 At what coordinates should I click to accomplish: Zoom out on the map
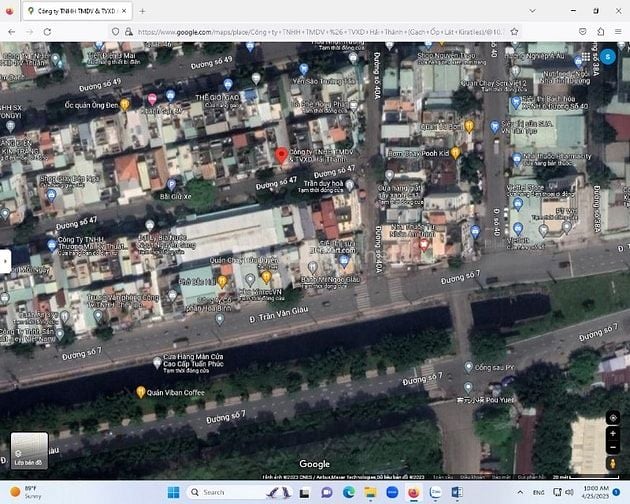coord(613,447)
